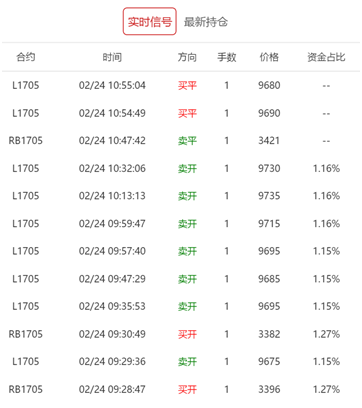Select the L1705 row at 09:47:29

coord(181,279)
